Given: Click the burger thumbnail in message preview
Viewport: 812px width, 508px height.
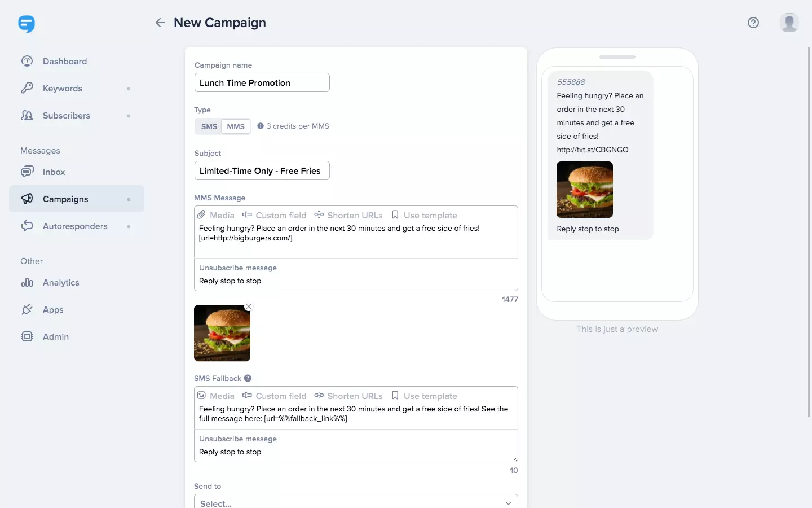Looking at the screenshot, I should click(x=584, y=190).
